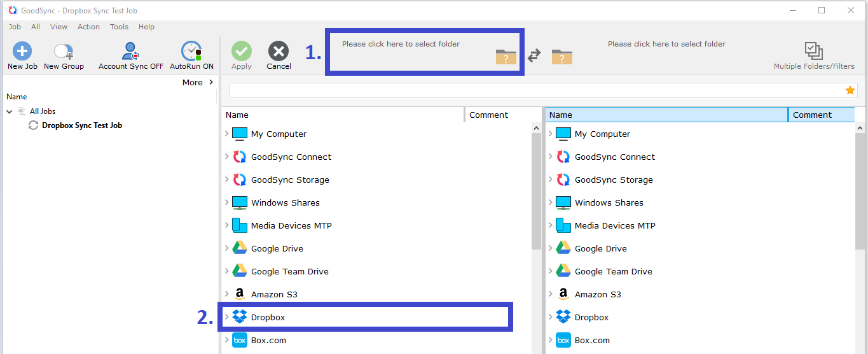868x354 pixels.
Task: Click the green Apply checkmark
Action: point(242,52)
